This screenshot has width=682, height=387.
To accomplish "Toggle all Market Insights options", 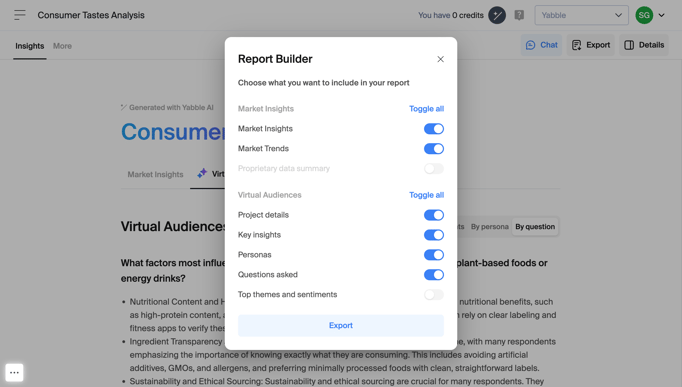I will pyautogui.click(x=426, y=109).
